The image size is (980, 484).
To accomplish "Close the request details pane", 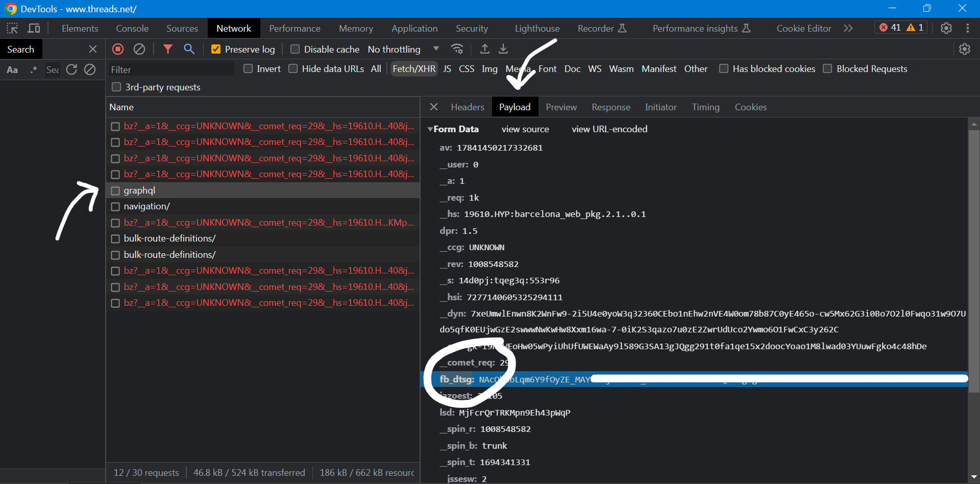I will coord(434,107).
